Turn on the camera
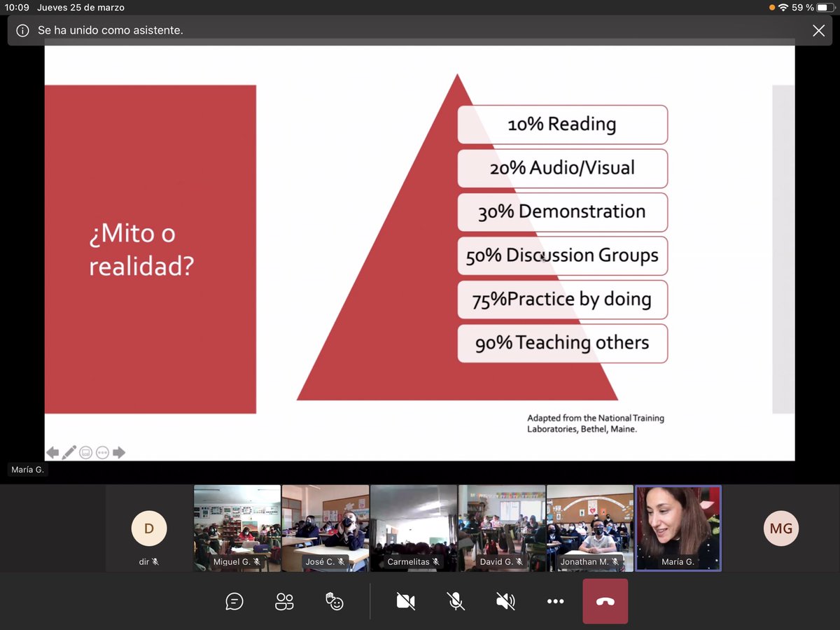The height and width of the screenshot is (630, 840). [405, 601]
